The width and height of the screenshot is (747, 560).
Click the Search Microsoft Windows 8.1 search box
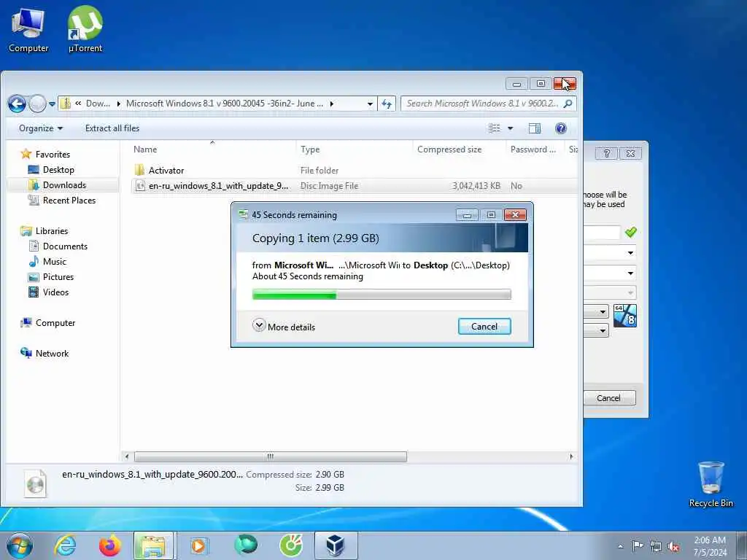[481, 104]
